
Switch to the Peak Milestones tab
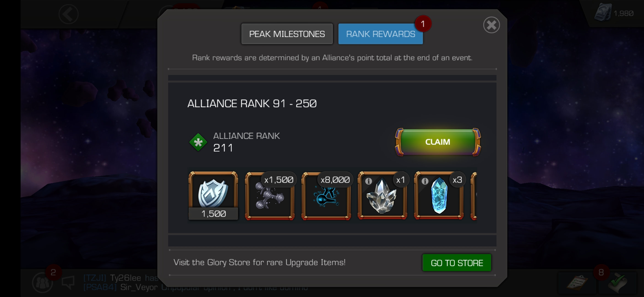point(287,34)
